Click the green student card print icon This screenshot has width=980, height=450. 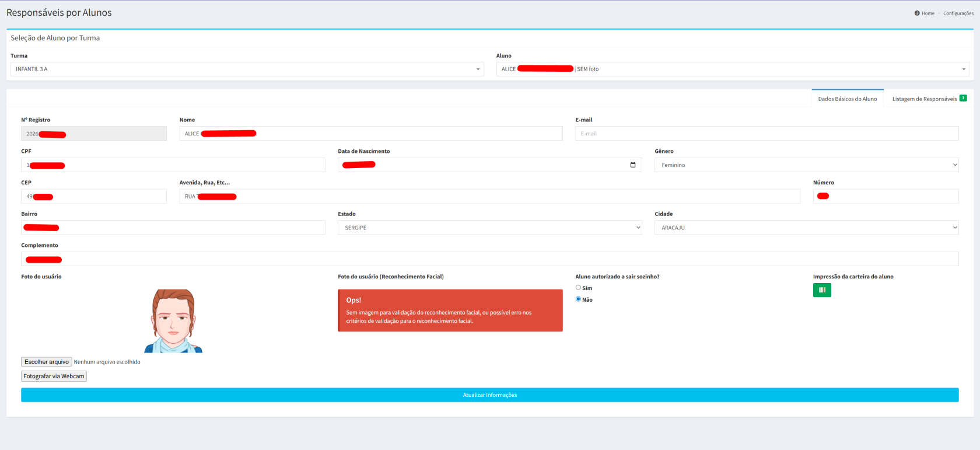pyautogui.click(x=822, y=290)
